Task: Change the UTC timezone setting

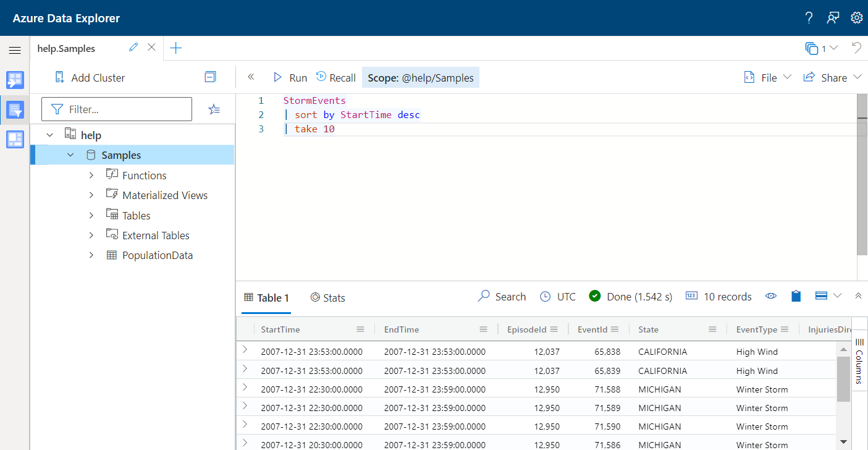Action: tap(557, 297)
